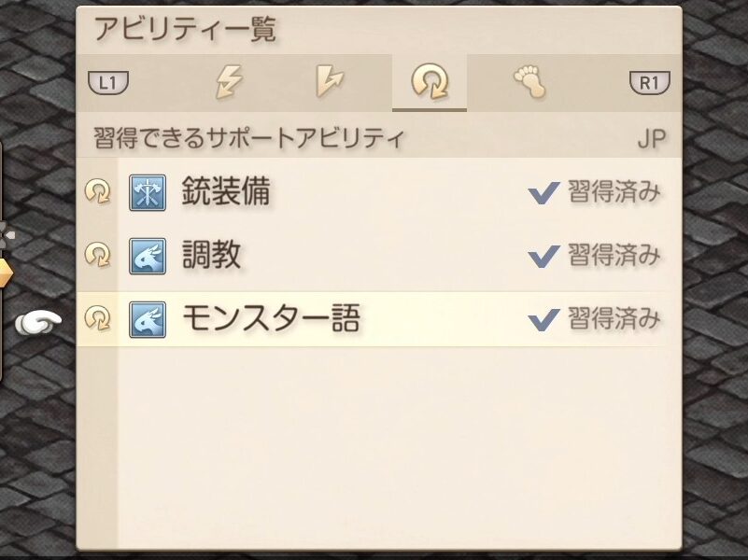This screenshot has height=560, width=748.
Task: Click the support arrow icon on 銃装備 row
Action: click(97, 193)
